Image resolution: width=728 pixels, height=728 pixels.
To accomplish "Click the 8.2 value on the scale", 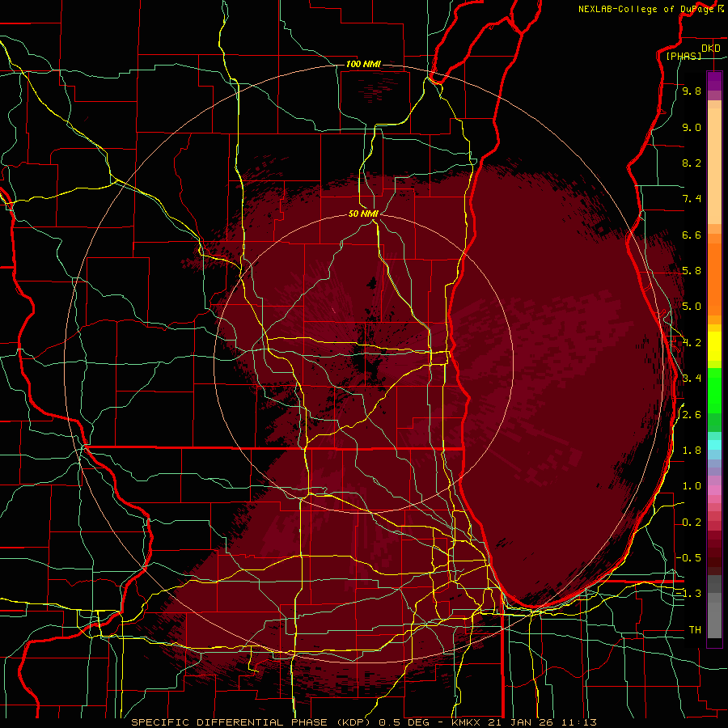I will pyautogui.click(x=692, y=163).
